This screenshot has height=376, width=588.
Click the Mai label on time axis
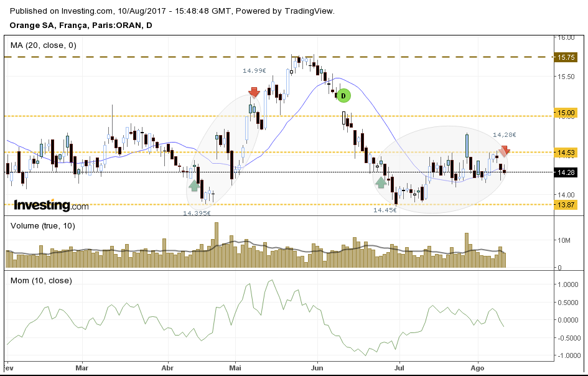(x=235, y=368)
